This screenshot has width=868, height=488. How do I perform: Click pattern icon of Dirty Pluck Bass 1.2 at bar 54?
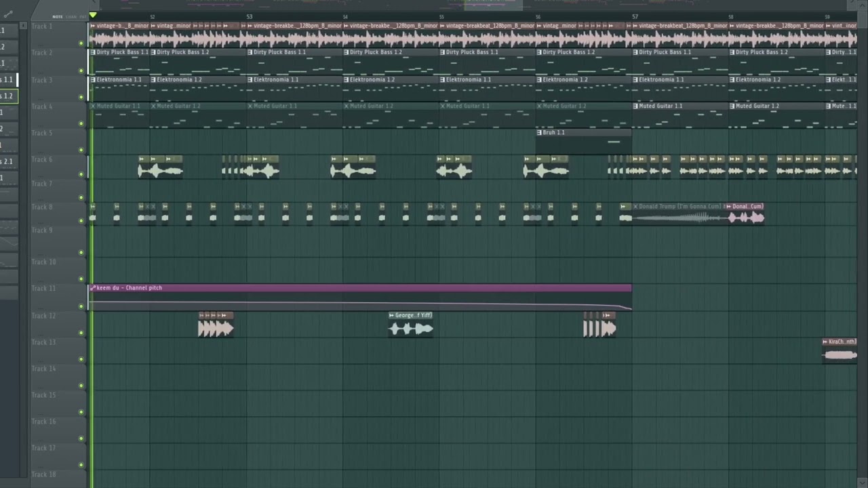347,52
